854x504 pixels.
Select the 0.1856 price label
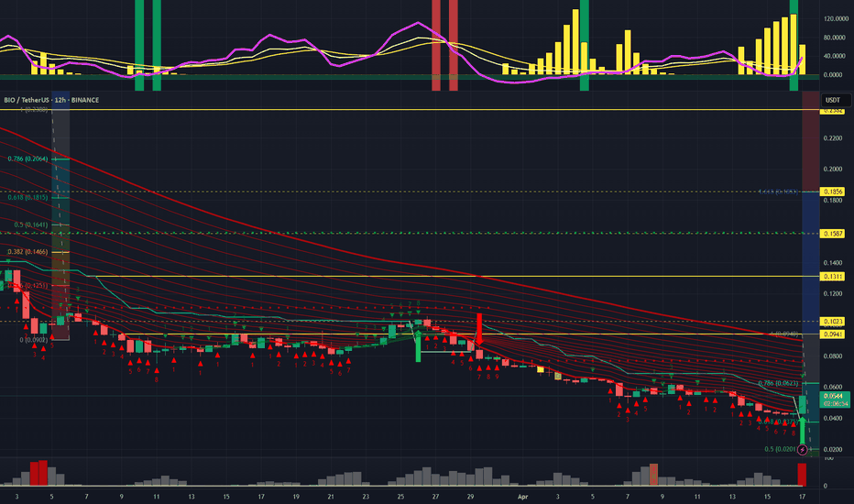(x=833, y=192)
